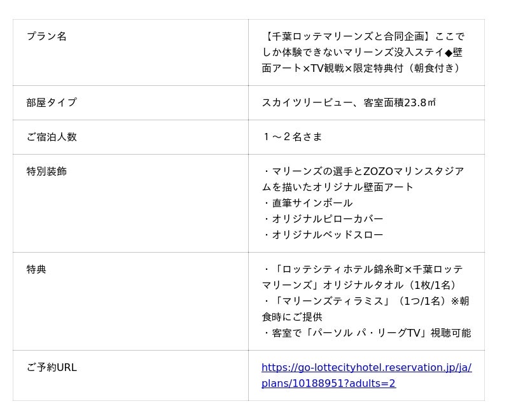Select the １～２名さま guest count value

point(292,137)
